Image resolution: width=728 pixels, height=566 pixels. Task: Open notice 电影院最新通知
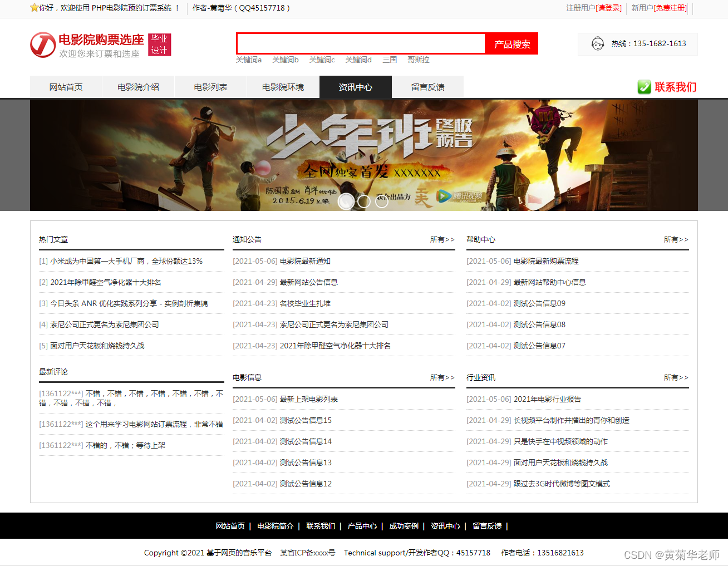coord(305,261)
